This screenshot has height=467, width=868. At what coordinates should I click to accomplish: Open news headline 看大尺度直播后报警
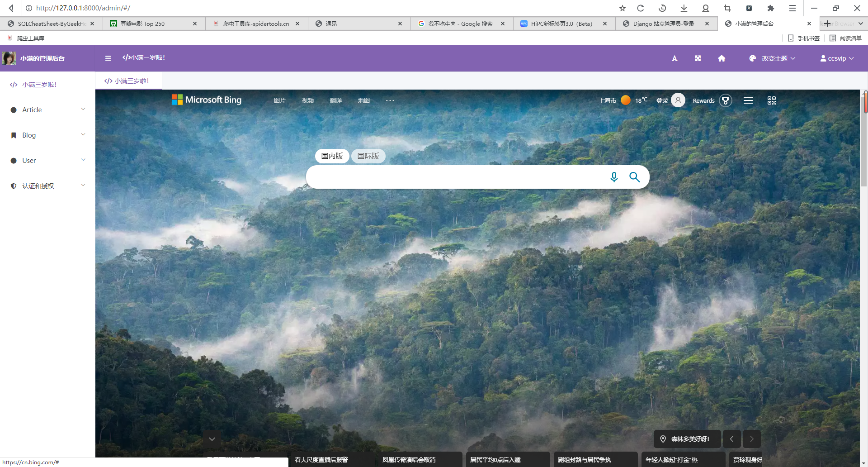(x=321, y=460)
